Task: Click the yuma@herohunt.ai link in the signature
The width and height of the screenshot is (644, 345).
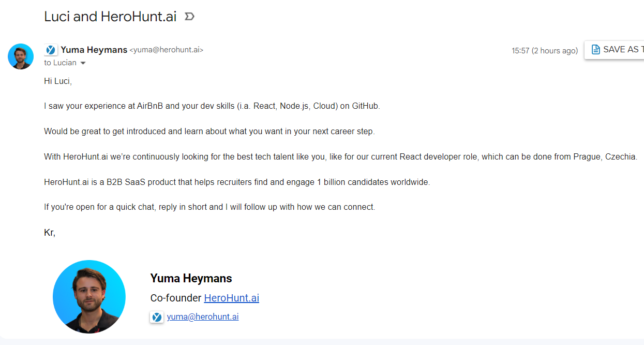Action: point(202,317)
